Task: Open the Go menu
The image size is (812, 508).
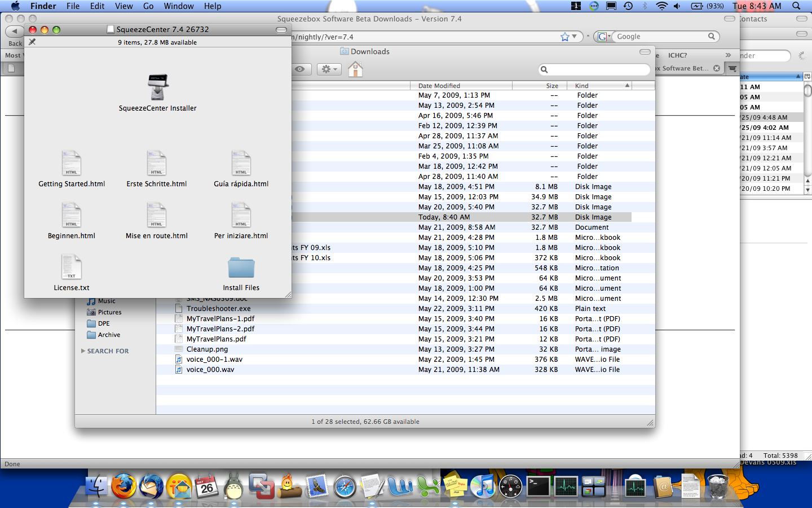Action: (x=148, y=6)
